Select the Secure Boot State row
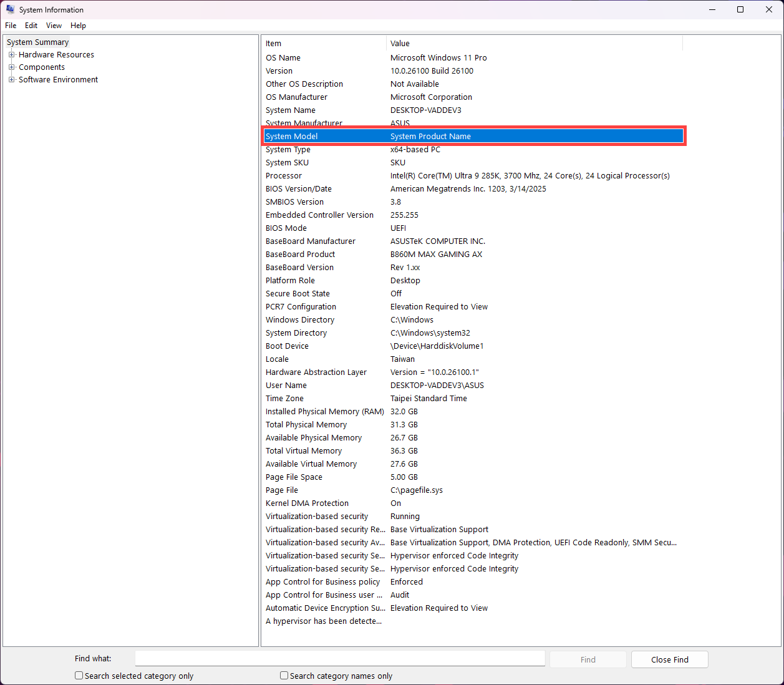784x685 pixels. click(473, 294)
